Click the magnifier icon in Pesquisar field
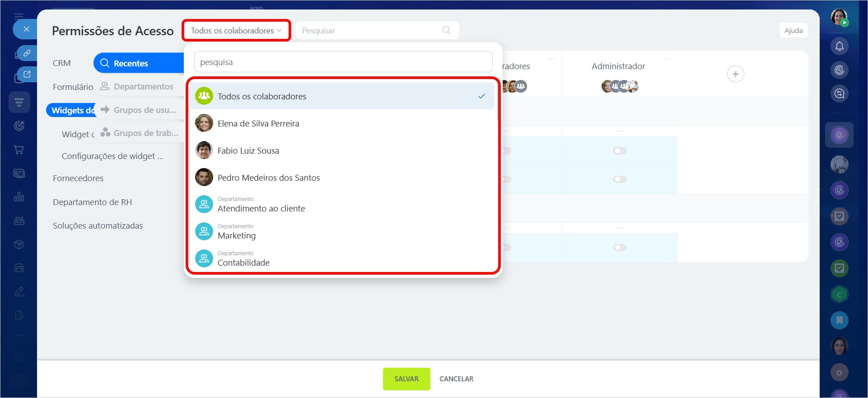The width and height of the screenshot is (868, 398). pyautogui.click(x=446, y=30)
